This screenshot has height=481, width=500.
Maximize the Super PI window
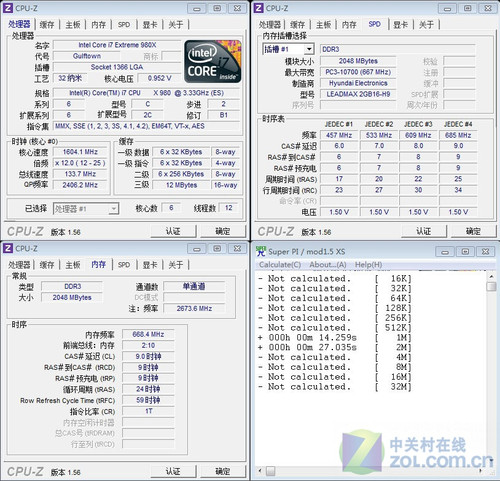465,252
